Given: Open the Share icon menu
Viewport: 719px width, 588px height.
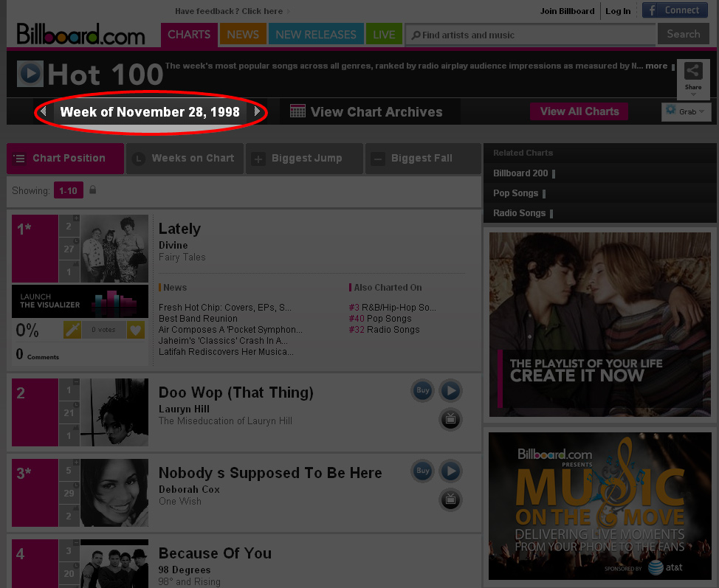Looking at the screenshot, I should [693, 77].
